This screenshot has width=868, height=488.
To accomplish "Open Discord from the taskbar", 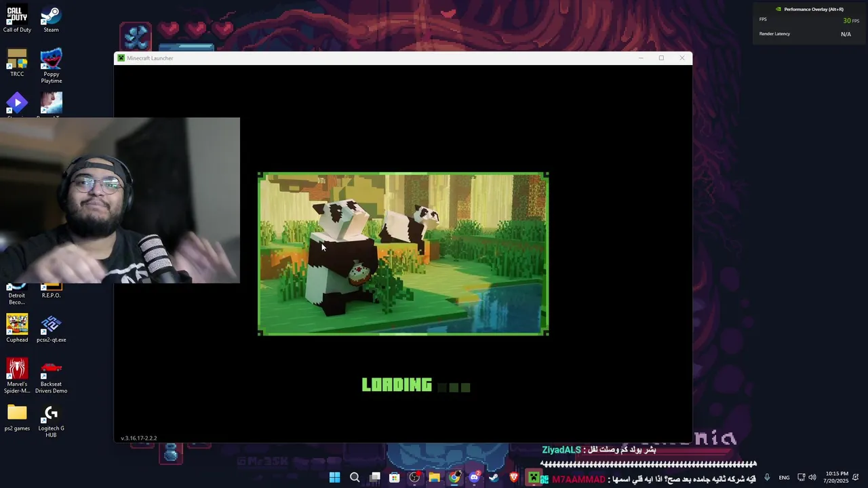I will pyautogui.click(x=474, y=478).
